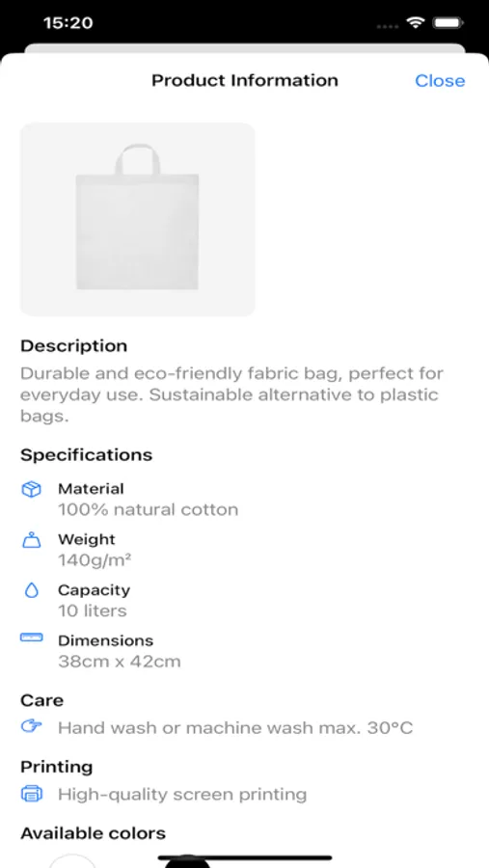The image size is (489, 868).
Task: Tap the Care pointing hand icon
Action: 32,726
